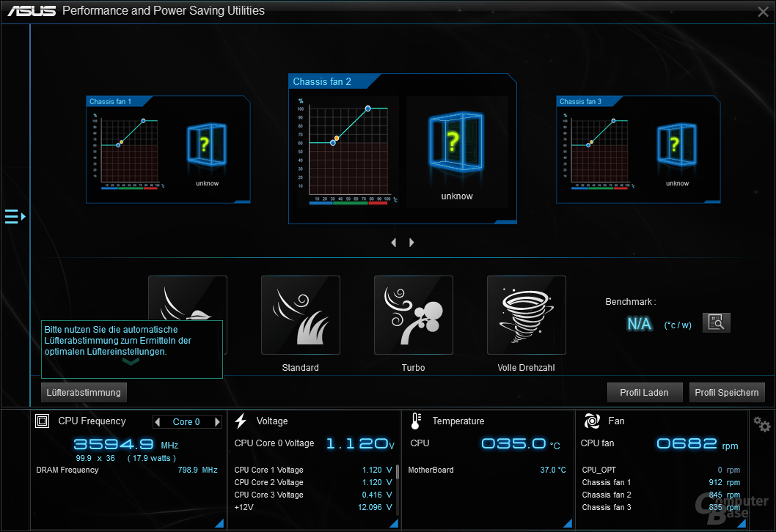Expand the Voltage panel corner triangle
The height and width of the screenshot is (532, 776).
(x=393, y=523)
